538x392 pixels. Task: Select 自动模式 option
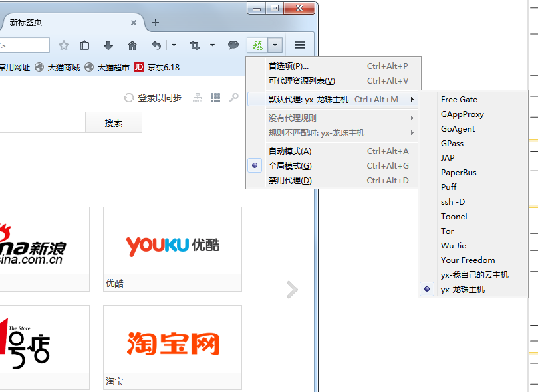pos(332,151)
